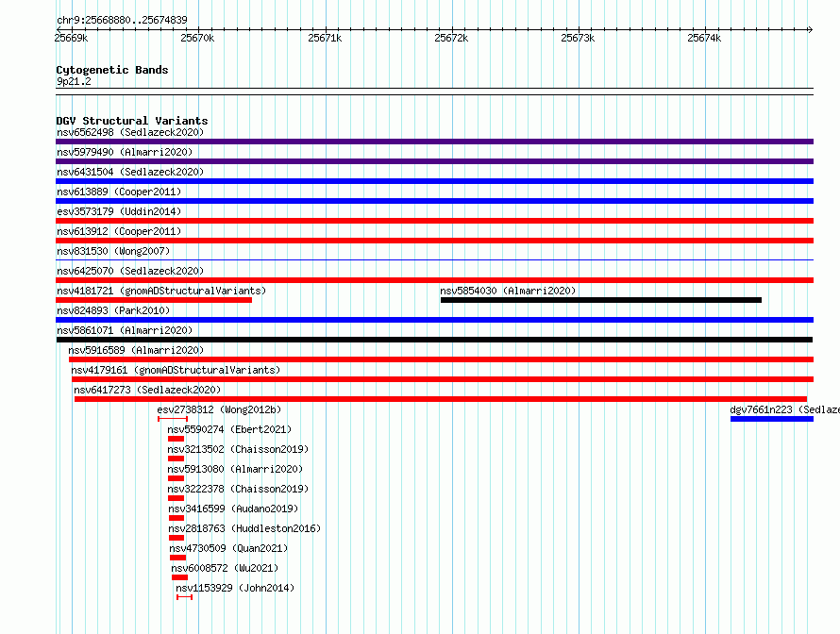Select the red bar below nsv5916589
Screen dimensions: 840x634
click(441, 359)
